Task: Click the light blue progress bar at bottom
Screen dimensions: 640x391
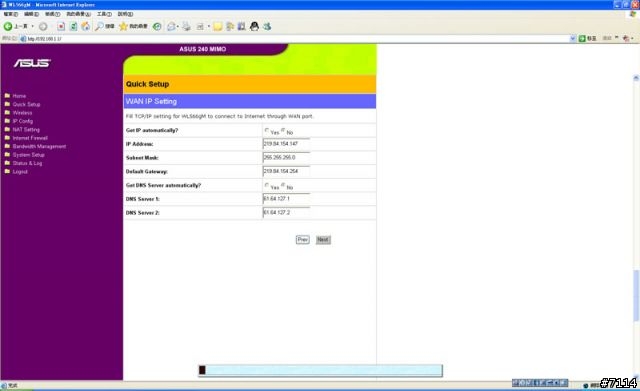Action: click(320, 371)
